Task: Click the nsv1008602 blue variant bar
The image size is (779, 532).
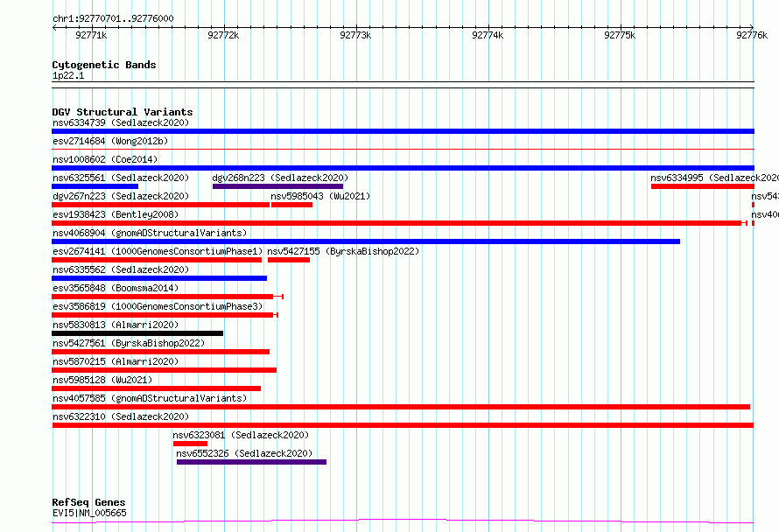Action: tap(403, 168)
